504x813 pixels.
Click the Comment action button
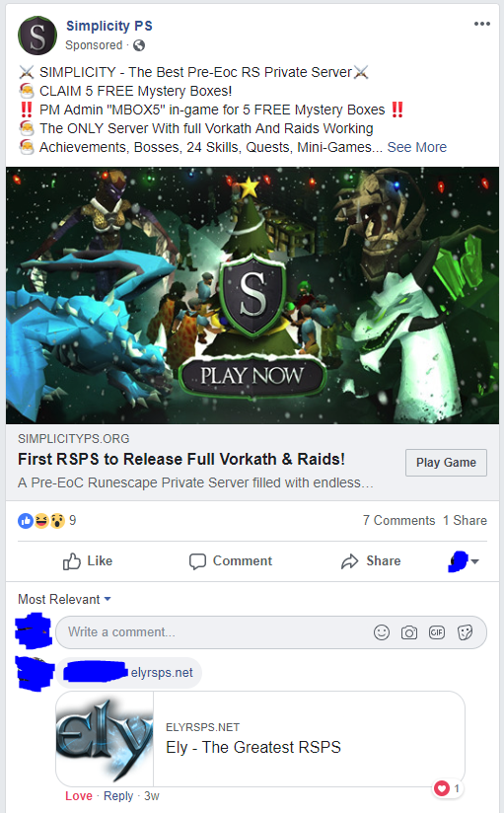pyautogui.click(x=230, y=561)
